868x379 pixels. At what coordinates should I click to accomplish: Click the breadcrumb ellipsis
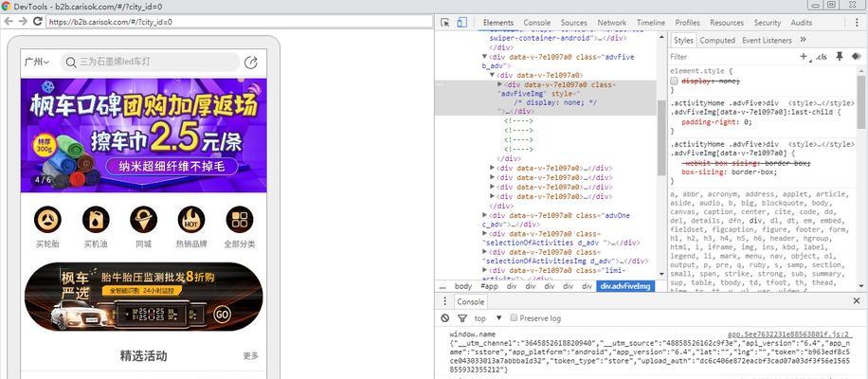pos(443,286)
